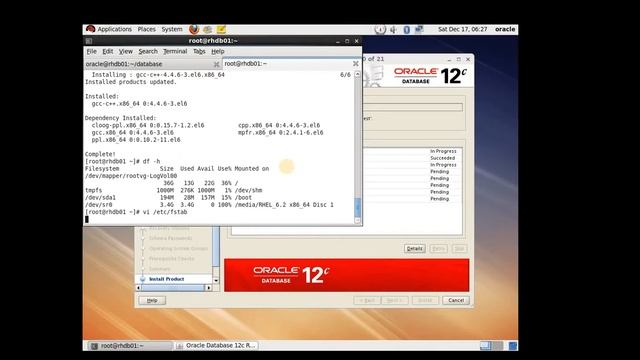Click the Bluetooth tray icon
640x360 pixels.
(x=407, y=29)
